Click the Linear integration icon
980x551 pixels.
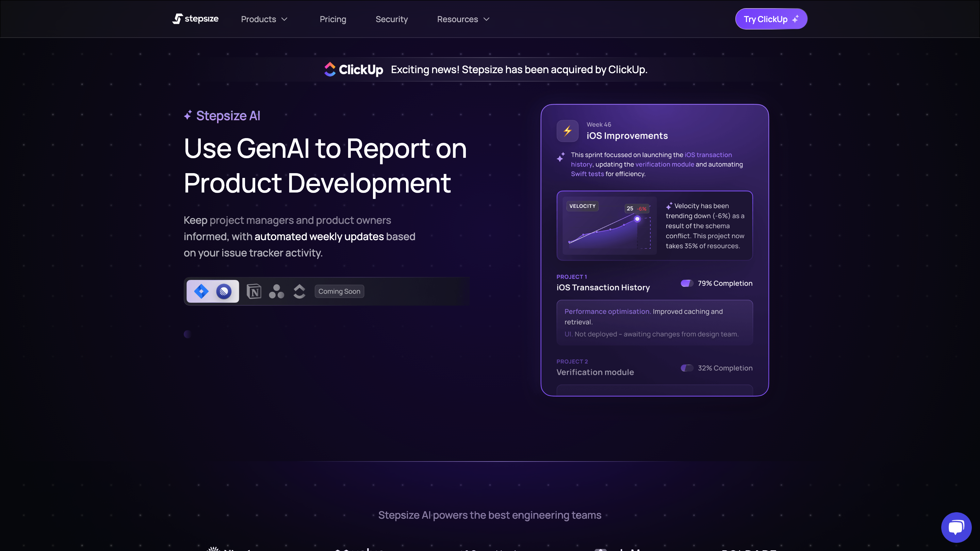pyautogui.click(x=224, y=291)
